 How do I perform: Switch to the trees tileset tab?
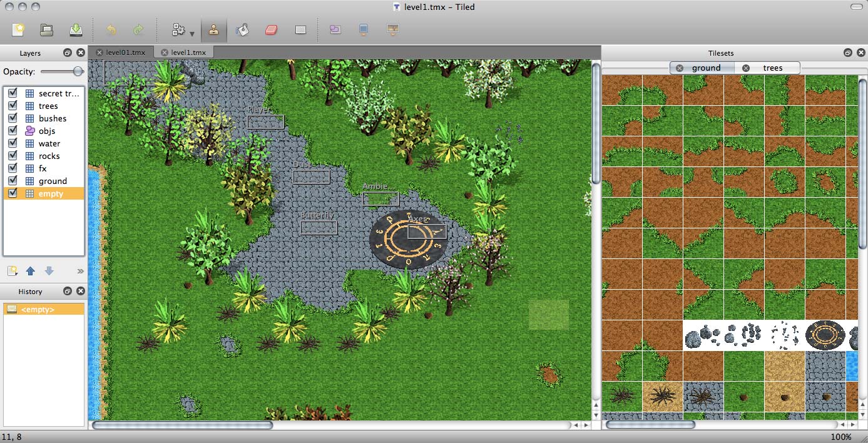[x=768, y=68]
